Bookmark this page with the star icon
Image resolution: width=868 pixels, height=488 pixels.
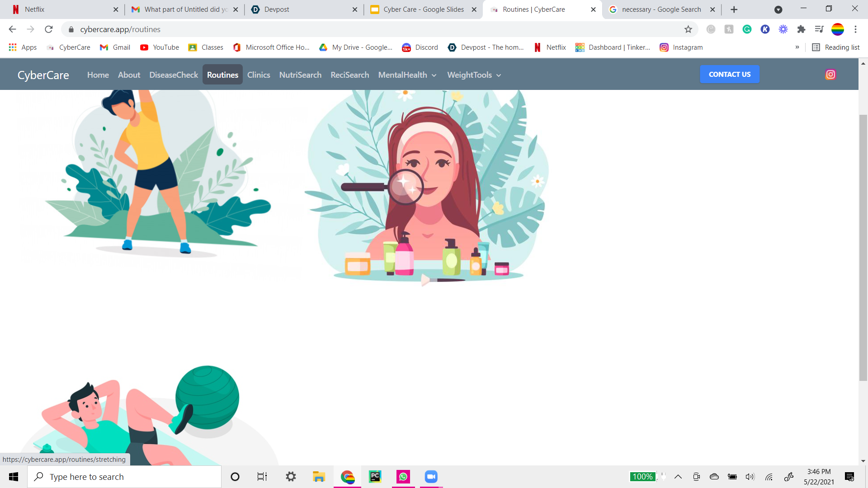pos(688,29)
